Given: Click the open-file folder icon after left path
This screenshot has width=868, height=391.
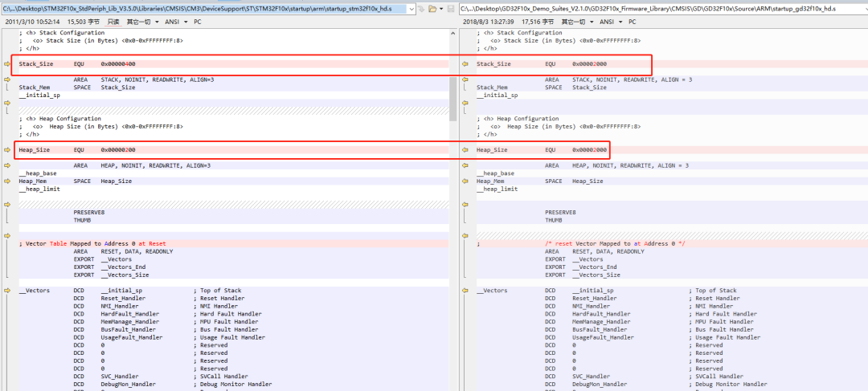Looking at the screenshot, I should pyautogui.click(x=432, y=9).
